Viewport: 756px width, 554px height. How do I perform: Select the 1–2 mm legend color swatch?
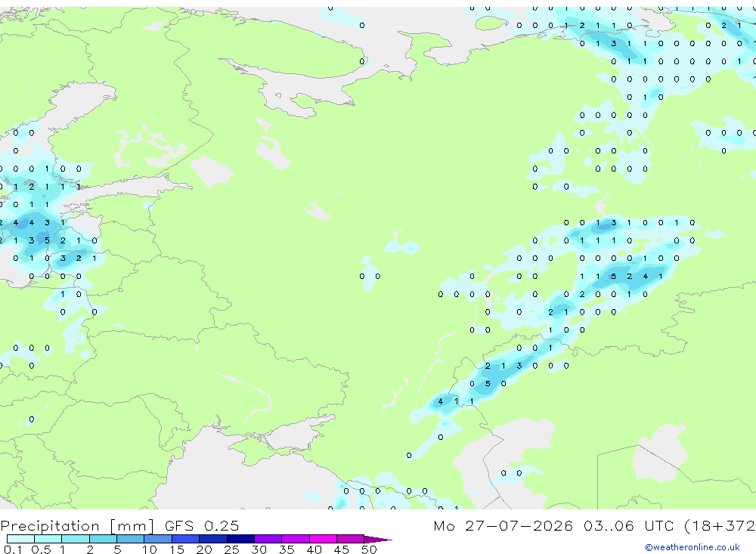76,539
